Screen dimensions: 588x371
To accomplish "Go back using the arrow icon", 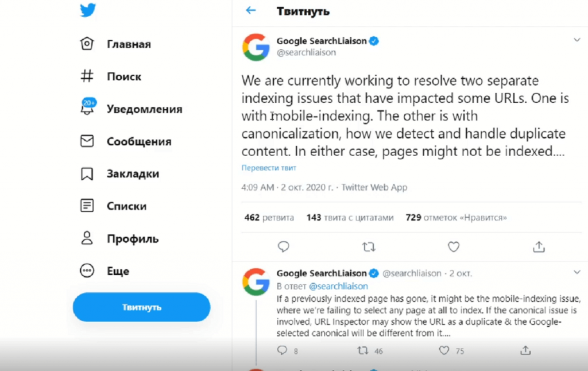I will (250, 10).
